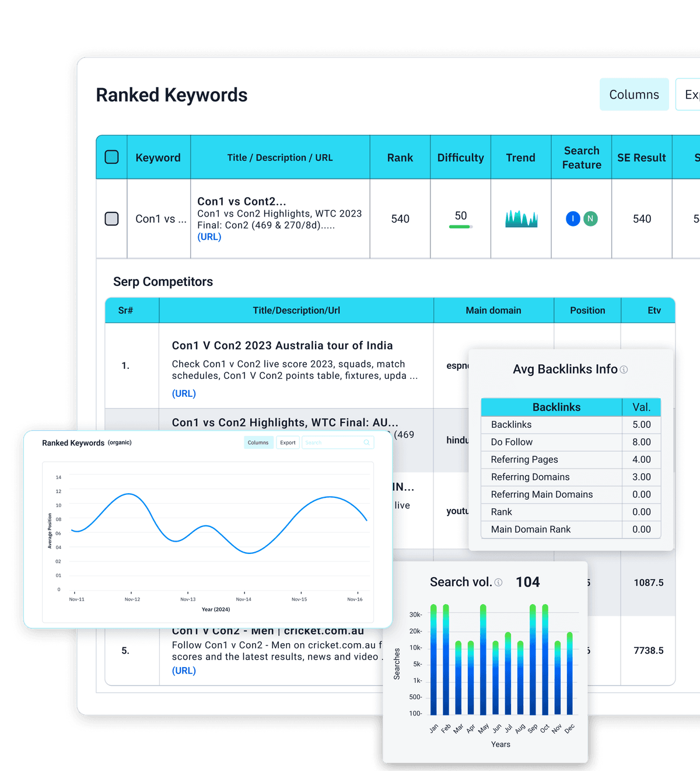
Task: Click the info icon next to Search vol.
Action: 498,582
